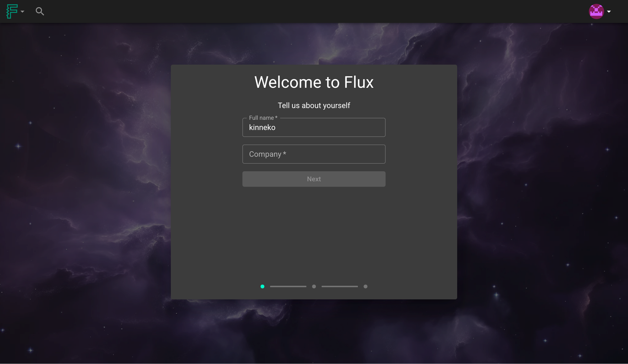Image resolution: width=628 pixels, height=364 pixels.
Task: Click the pink user avatar
Action: [x=596, y=11]
